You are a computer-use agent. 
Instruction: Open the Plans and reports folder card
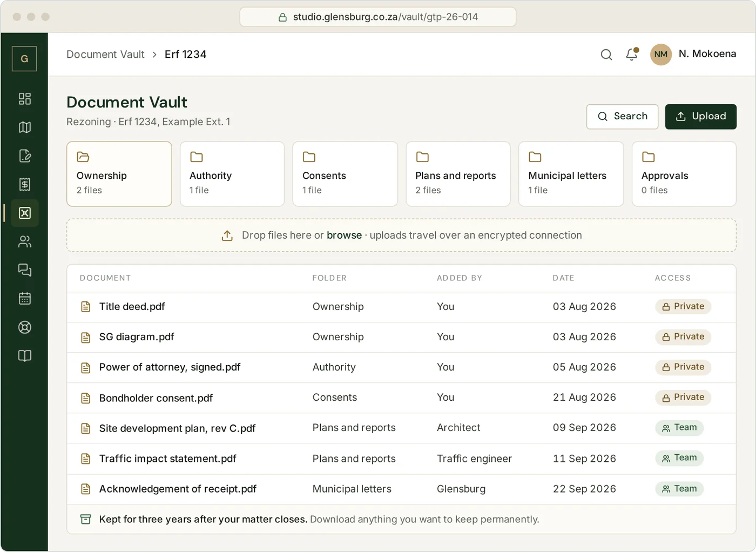(458, 174)
